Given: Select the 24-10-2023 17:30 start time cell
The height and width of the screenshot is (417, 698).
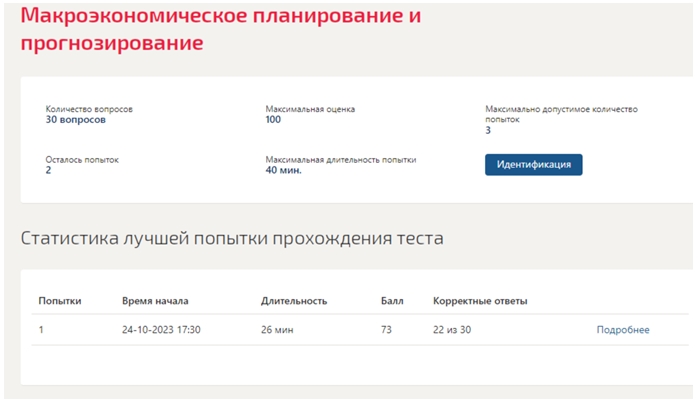Looking at the screenshot, I should pos(161,330).
